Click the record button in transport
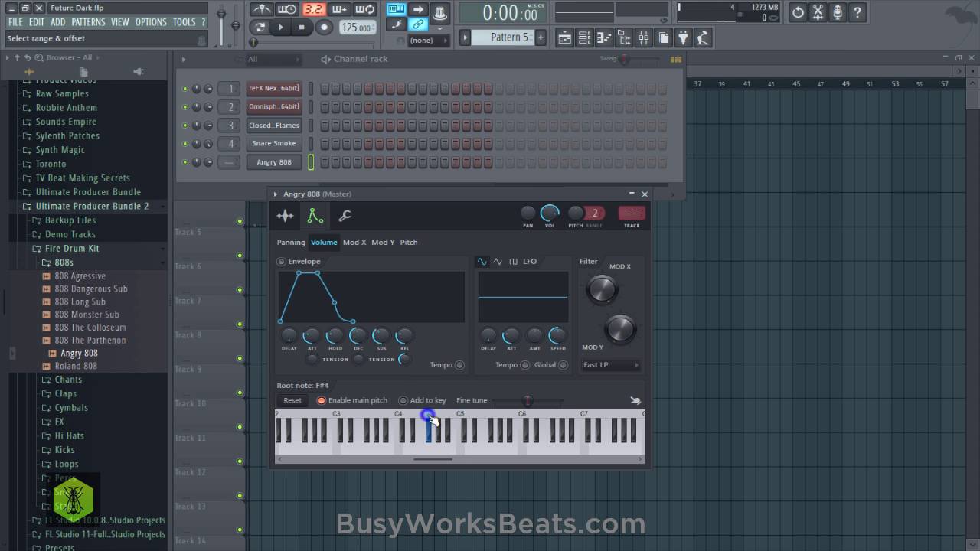This screenshot has width=980, height=551. click(x=324, y=28)
